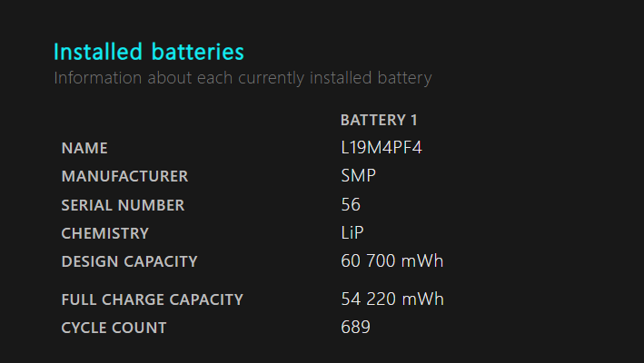Click the NAME row label

pyautogui.click(x=84, y=148)
